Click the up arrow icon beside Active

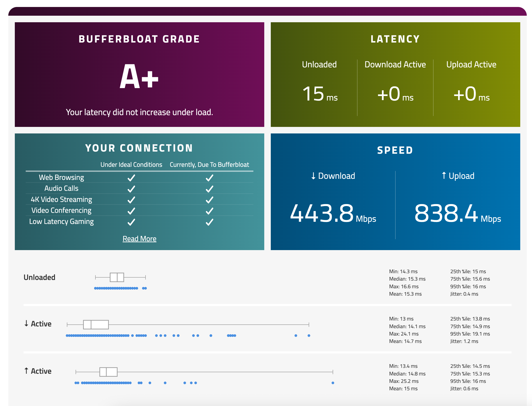26,371
